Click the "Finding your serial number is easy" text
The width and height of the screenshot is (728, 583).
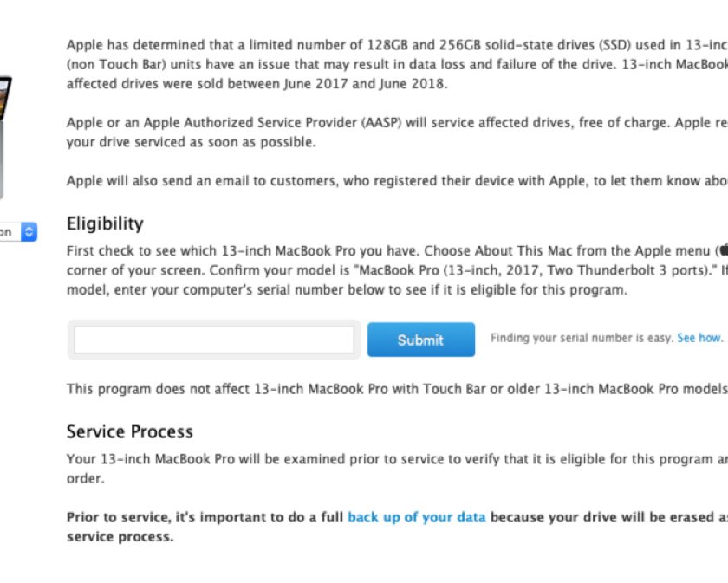[582, 338]
